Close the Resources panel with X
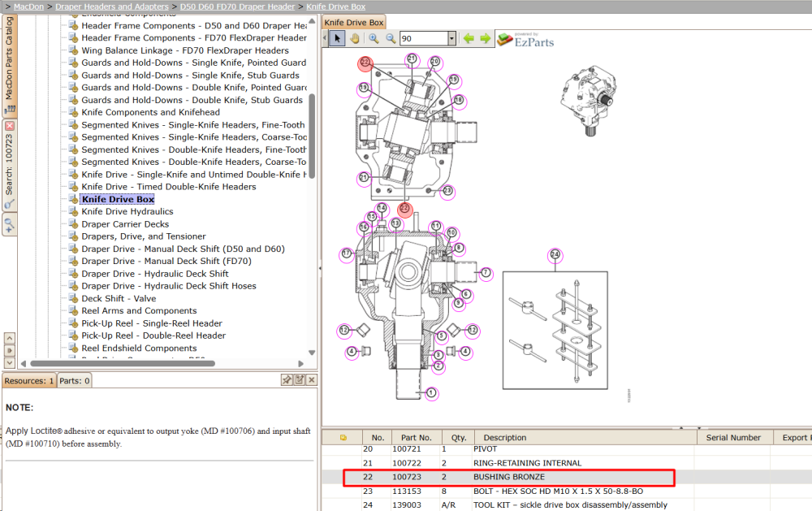Image resolution: width=812 pixels, height=511 pixels. click(311, 380)
